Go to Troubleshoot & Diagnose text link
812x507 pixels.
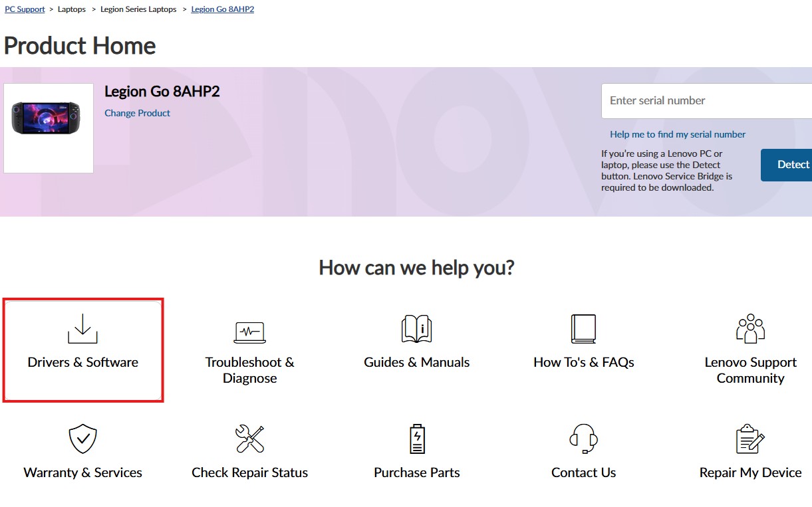coord(249,370)
